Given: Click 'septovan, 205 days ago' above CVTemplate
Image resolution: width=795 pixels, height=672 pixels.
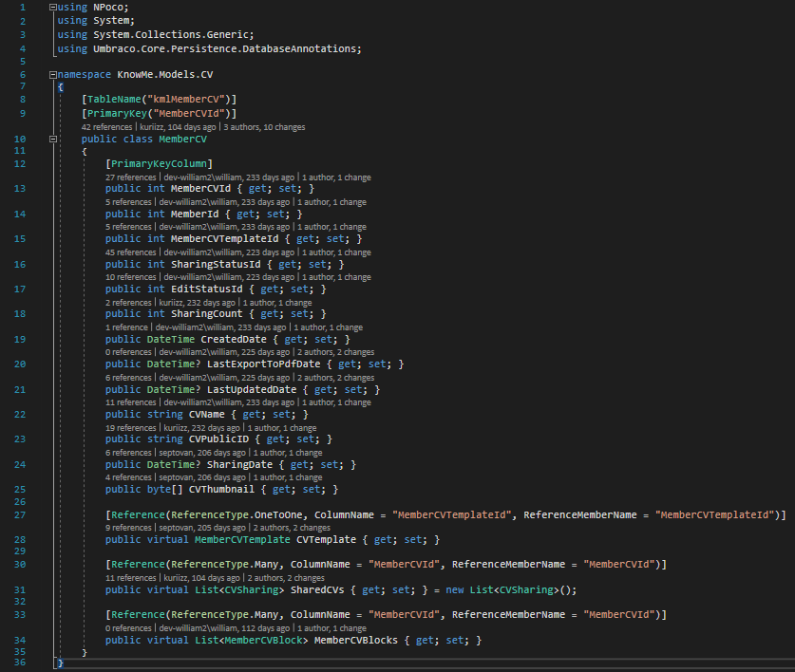Looking at the screenshot, I should point(202,528).
